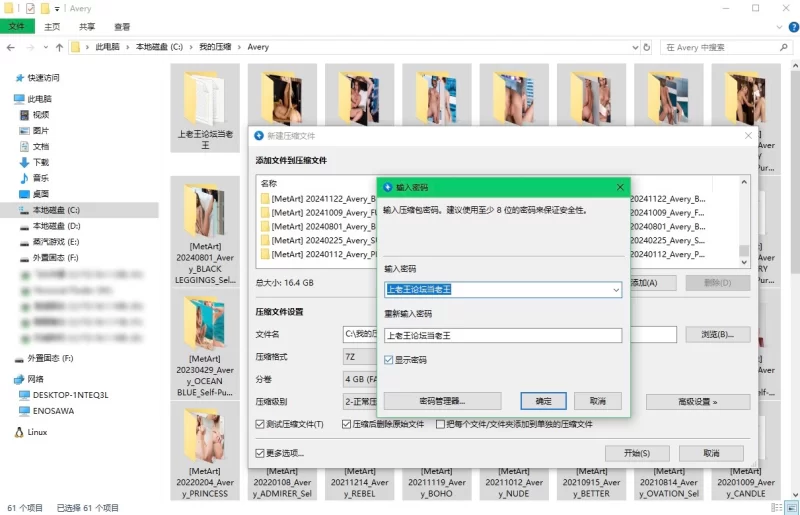Click the Properties checkmark icon in title bar

pyautogui.click(x=30, y=8)
